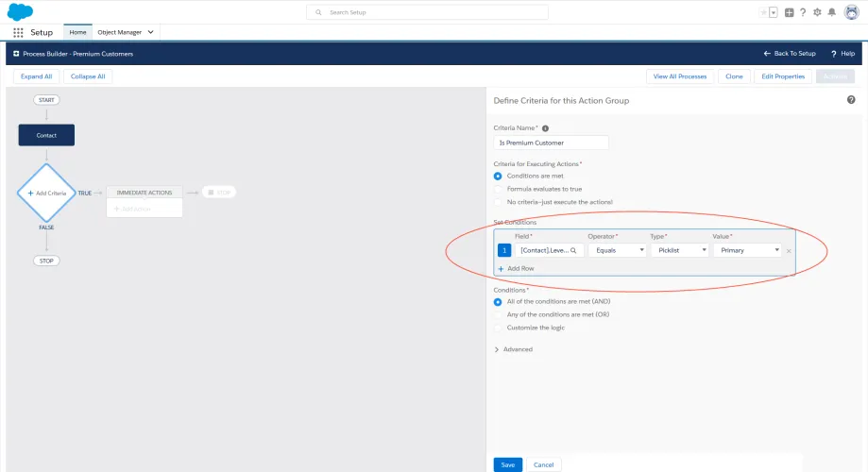The image size is (868, 472).
Task: Click the help question mark in criteria panel
Action: (x=851, y=100)
